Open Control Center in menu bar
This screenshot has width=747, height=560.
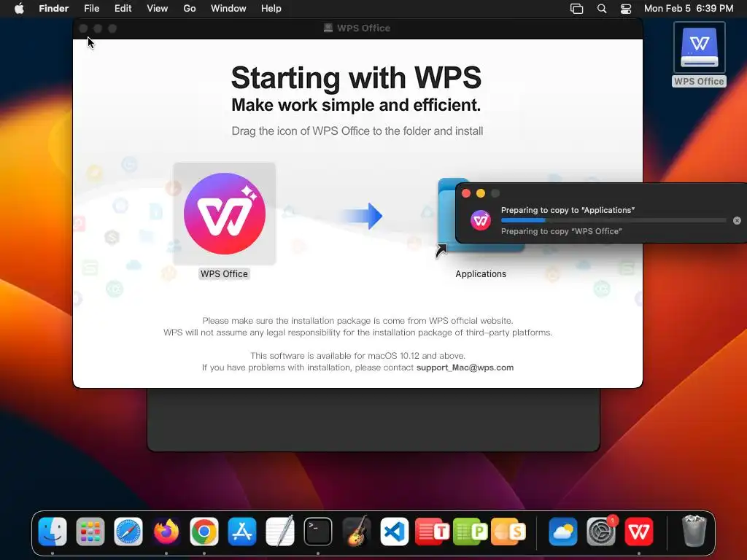[x=626, y=9]
